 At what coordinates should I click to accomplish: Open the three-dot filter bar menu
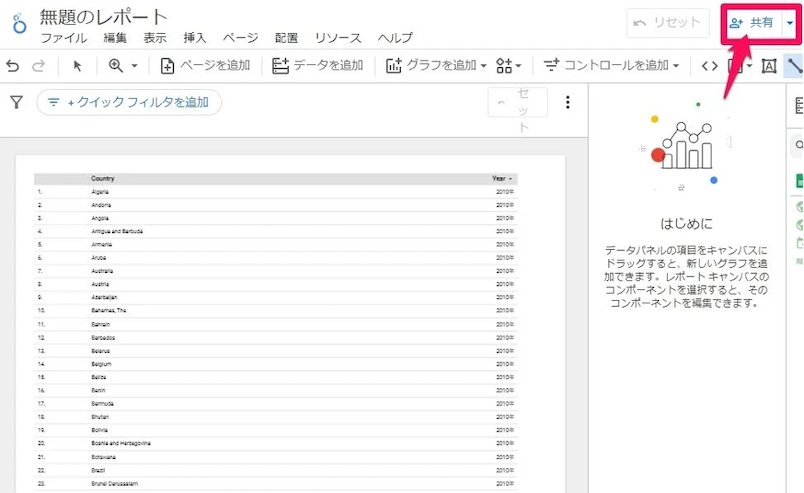coord(568,102)
